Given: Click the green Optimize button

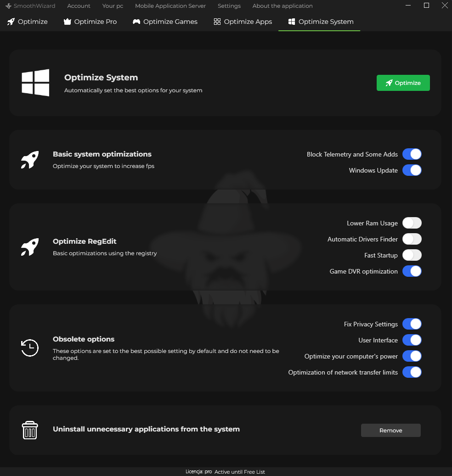Looking at the screenshot, I should [403, 83].
